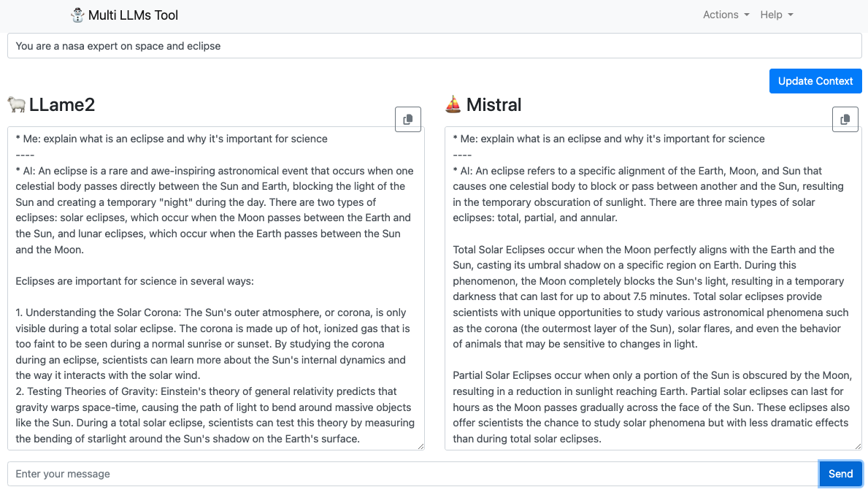This screenshot has width=868, height=495.
Task: Place cursor in 'Eclipses are important for science' line
Action: click(x=134, y=281)
